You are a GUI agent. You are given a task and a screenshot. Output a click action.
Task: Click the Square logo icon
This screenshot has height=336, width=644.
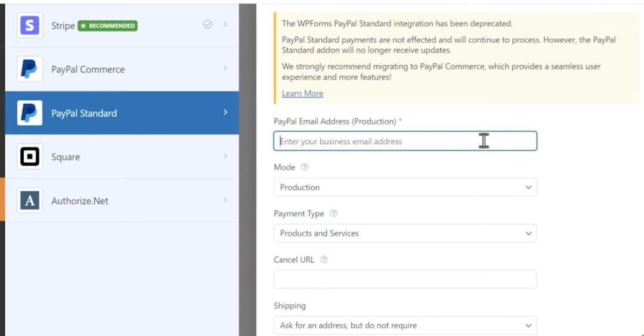pos(30,157)
